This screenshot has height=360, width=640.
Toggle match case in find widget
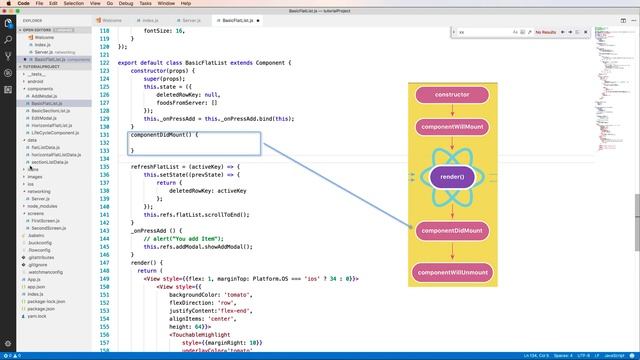(x=515, y=32)
